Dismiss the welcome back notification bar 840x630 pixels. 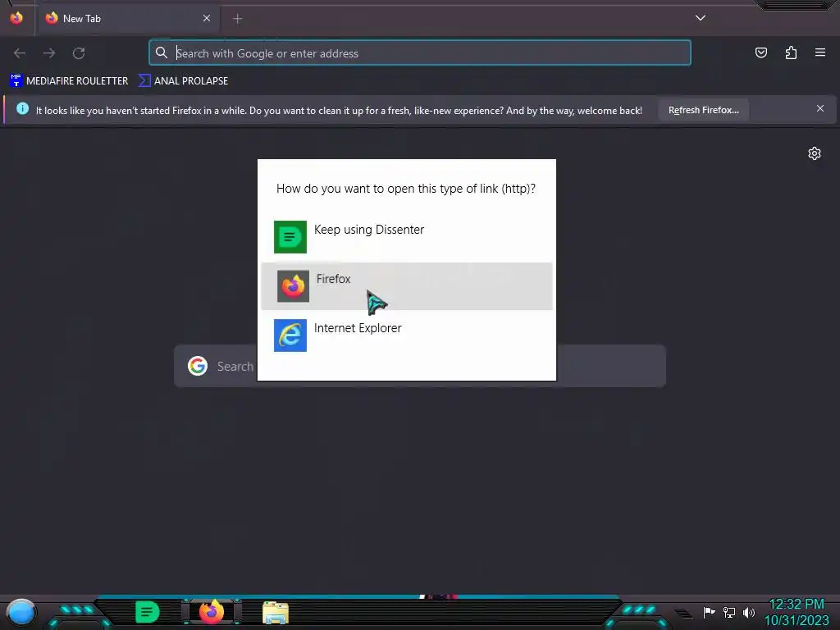point(820,109)
